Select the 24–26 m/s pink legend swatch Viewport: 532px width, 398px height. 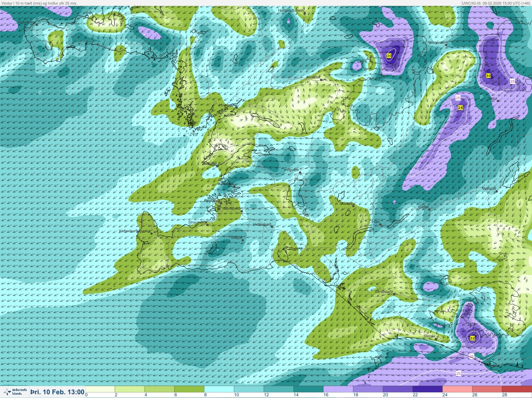tap(457, 389)
